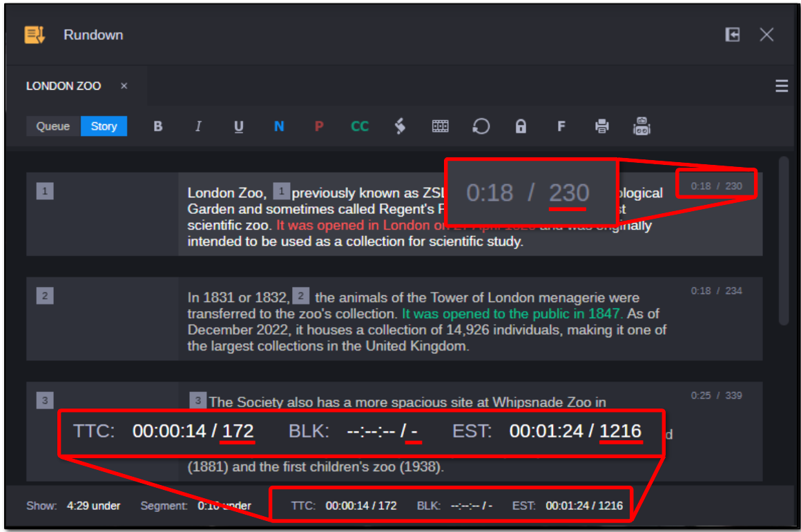Toggle bold formatting with the B icon

pos(158,126)
